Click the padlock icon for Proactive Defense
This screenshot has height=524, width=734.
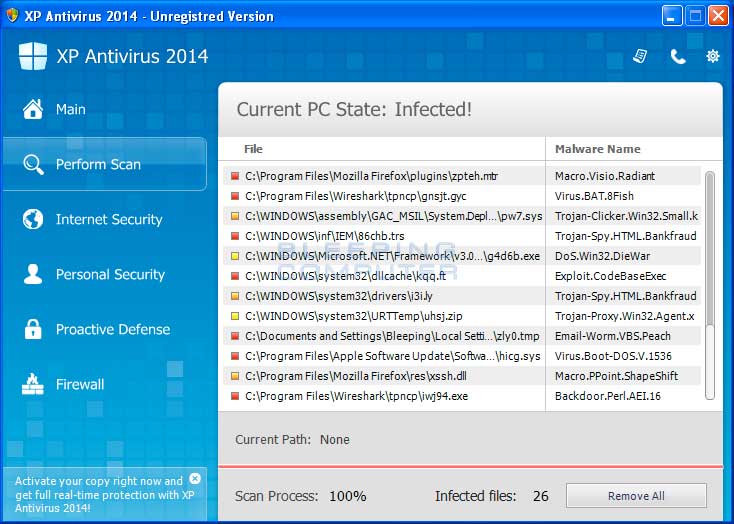tap(33, 329)
